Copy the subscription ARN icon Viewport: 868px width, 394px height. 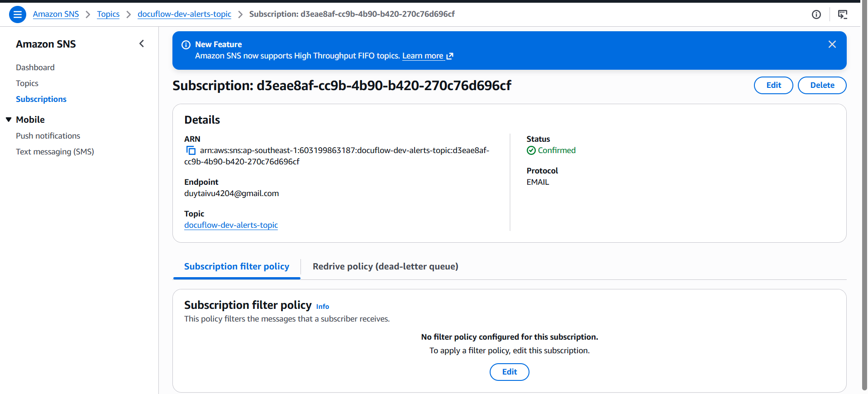pos(191,150)
